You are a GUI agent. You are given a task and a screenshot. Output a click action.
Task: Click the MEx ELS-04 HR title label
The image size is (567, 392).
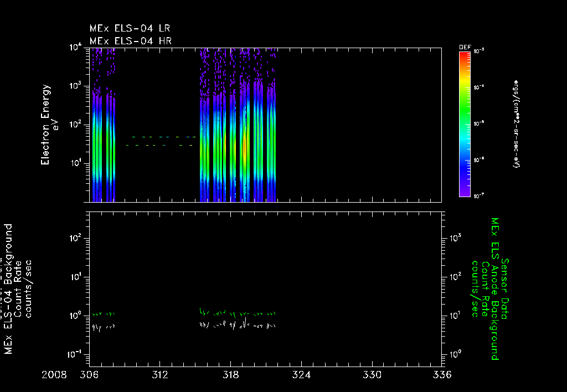pos(131,41)
